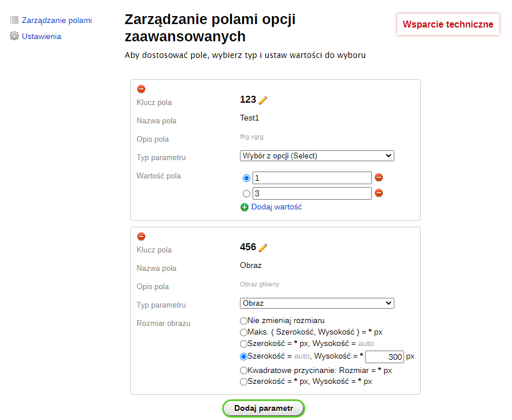Open the "Obraz" parameter type dropdown

point(317,303)
